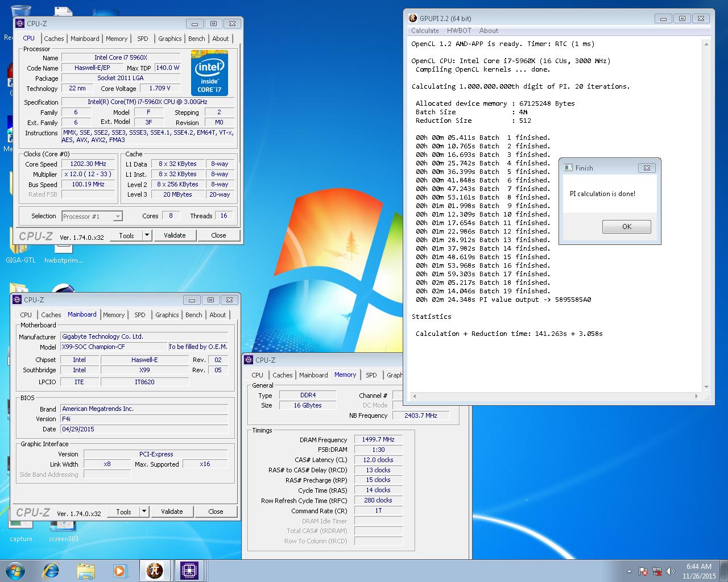This screenshot has width=728, height=582.
Task: Open SPD tab in top CPU-Z window
Action: coord(143,39)
